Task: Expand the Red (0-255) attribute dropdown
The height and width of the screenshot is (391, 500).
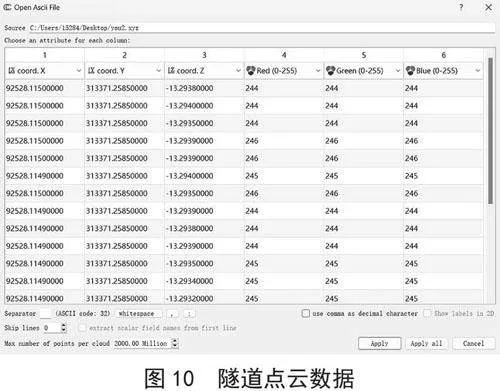Action: (x=284, y=71)
